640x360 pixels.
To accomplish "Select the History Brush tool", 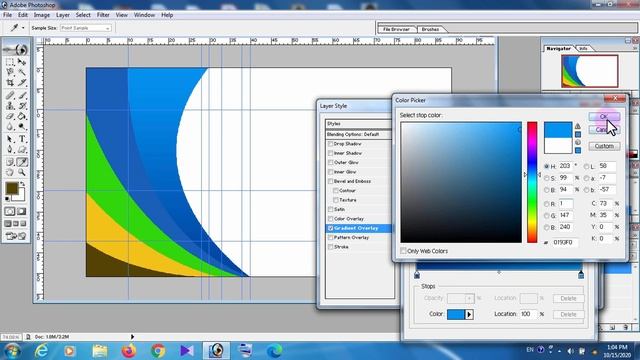I will pyautogui.click(x=22, y=106).
